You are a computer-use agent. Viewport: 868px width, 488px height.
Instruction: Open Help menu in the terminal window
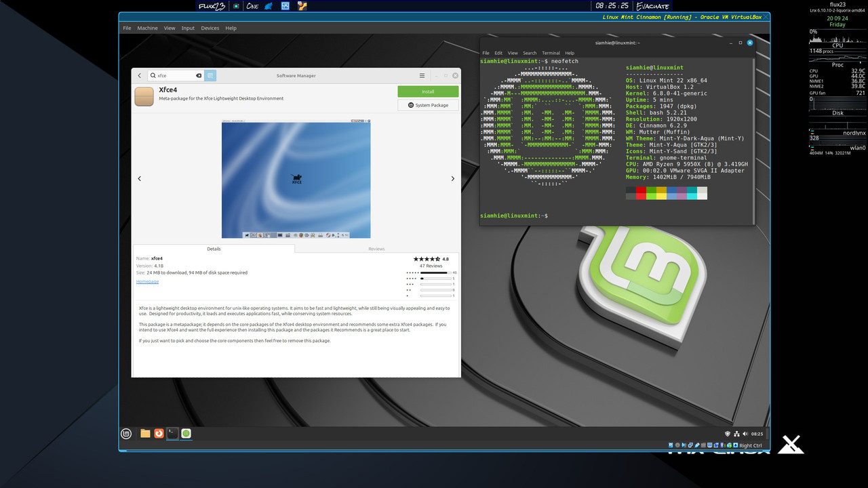[570, 53]
